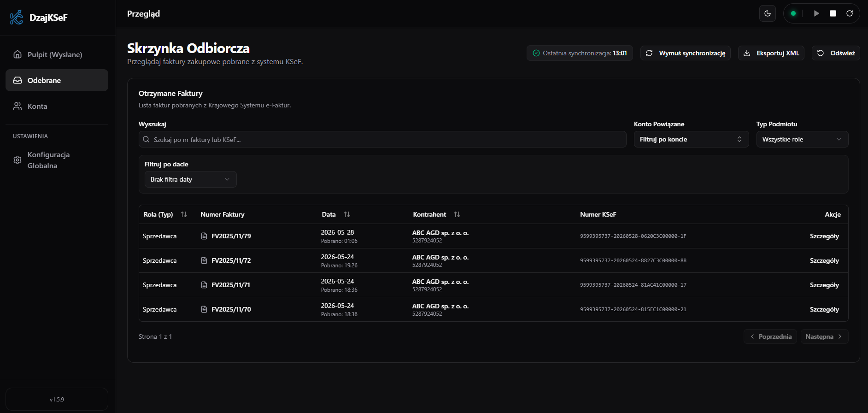Toggle dark mode moon icon

pyautogui.click(x=768, y=13)
